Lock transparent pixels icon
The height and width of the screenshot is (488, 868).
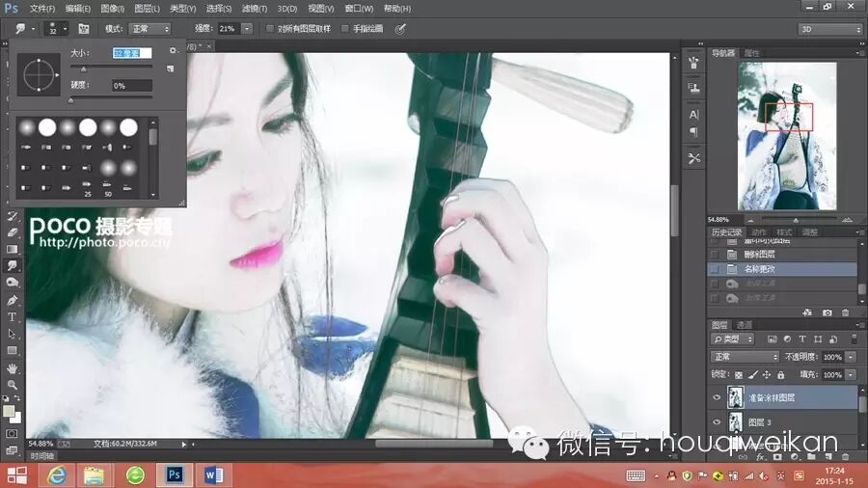(739, 375)
